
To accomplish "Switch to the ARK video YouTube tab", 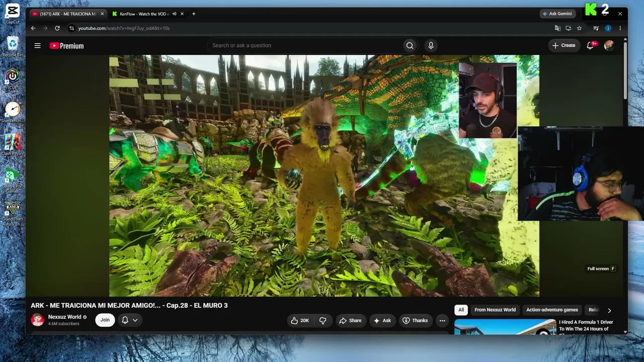I will (68, 14).
